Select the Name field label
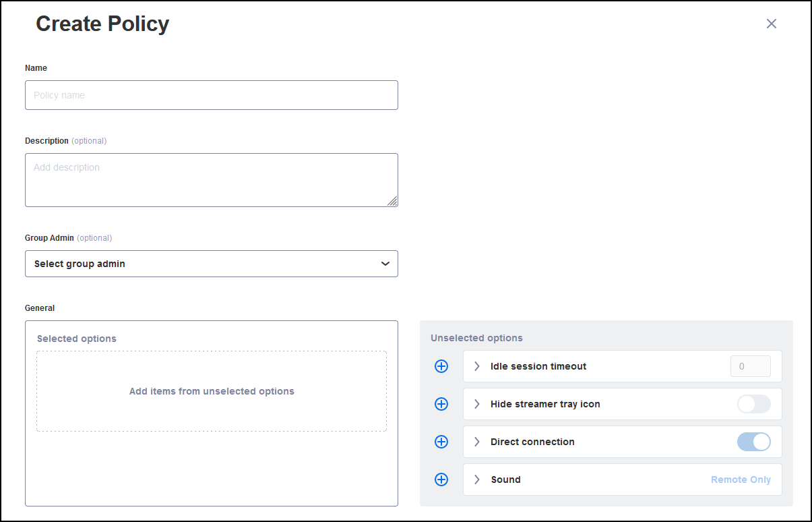The height and width of the screenshot is (522, 812). pyautogui.click(x=36, y=68)
